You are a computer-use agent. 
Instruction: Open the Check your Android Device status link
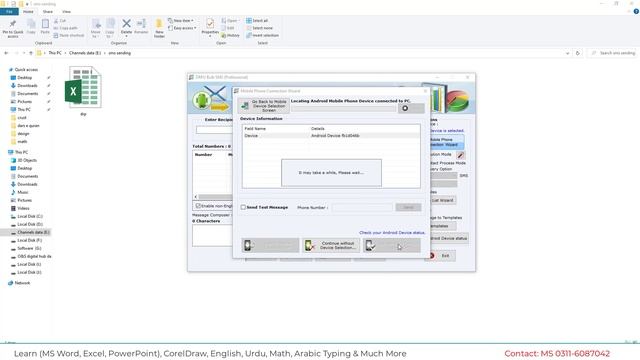(392, 233)
